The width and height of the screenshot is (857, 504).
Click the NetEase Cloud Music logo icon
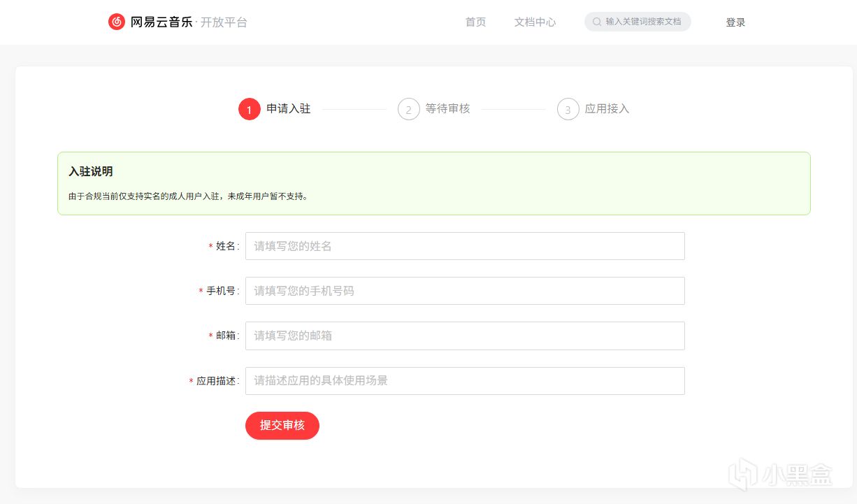tap(116, 22)
